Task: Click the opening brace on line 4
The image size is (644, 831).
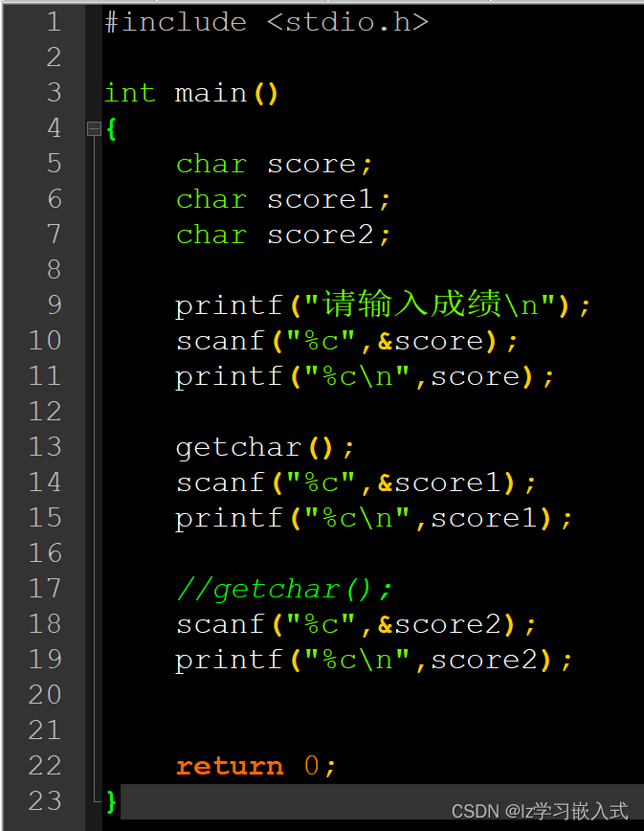Action: tap(111, 129)
